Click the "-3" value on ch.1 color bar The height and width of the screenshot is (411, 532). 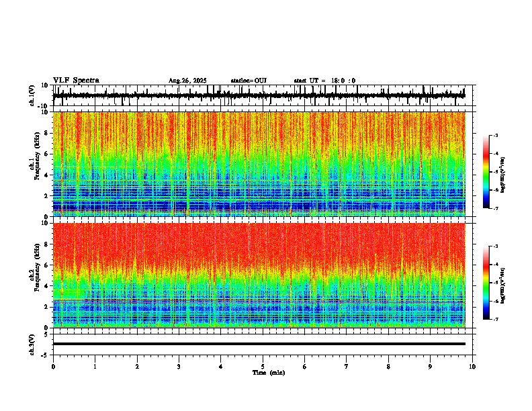coord(496,135)
